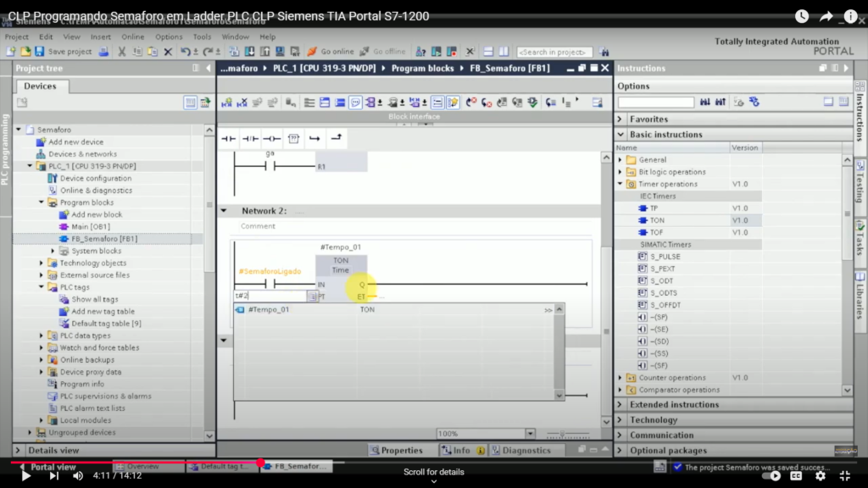Collapse the Semaforo project node
This screenshot has height=488, width=868.
[x=19, y=130]
